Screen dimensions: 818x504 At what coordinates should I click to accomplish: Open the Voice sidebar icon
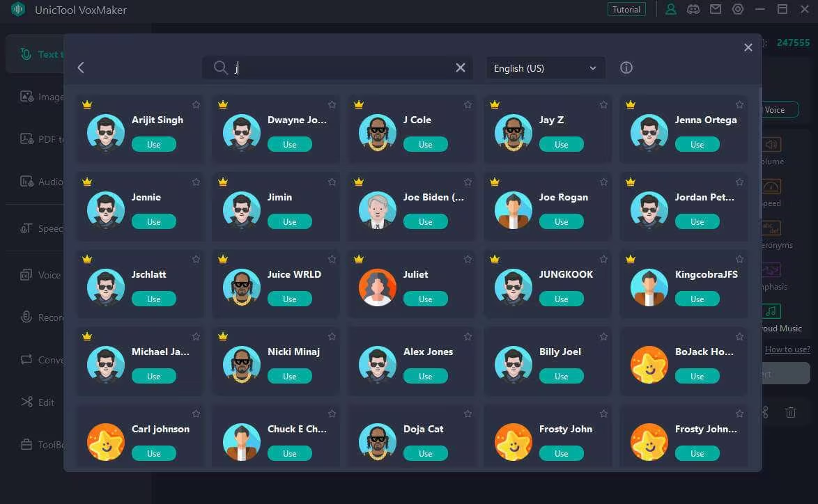[x=26, y=275]
